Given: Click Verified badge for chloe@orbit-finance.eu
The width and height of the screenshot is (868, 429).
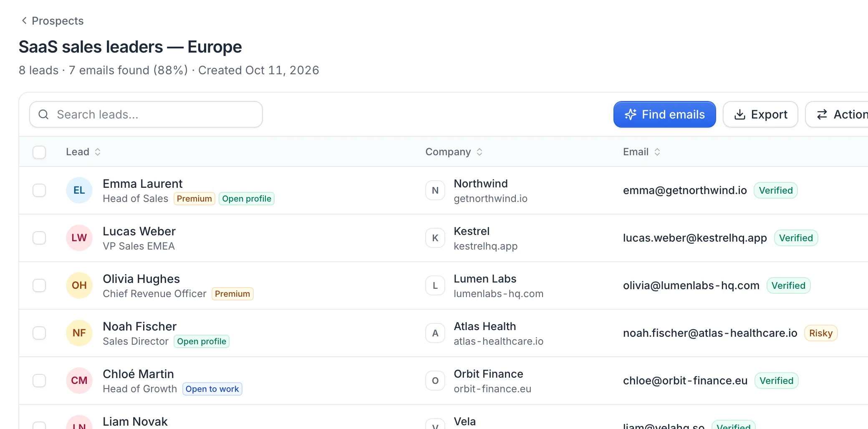Looking at the screenshot, I should click(x=777, y=381).
